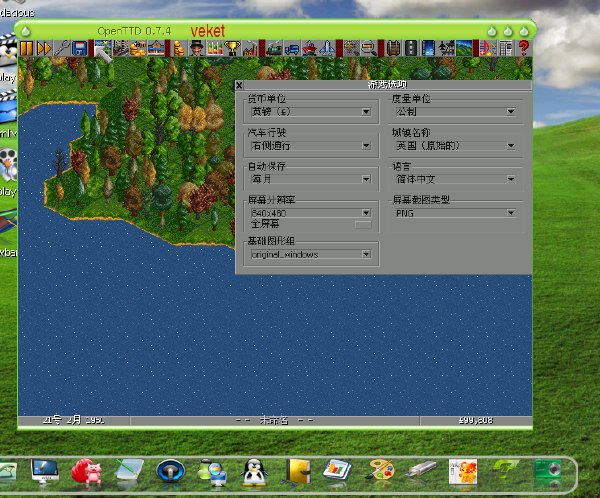Open the penguin dock icon
This screenshot has width=600, height=498.
pos(253,472)
